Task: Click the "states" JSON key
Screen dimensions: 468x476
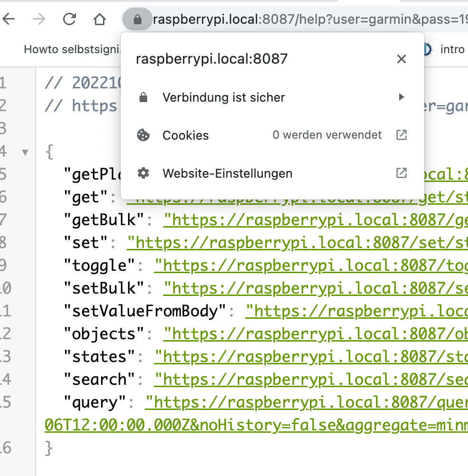Action: (x=99, y=356)
